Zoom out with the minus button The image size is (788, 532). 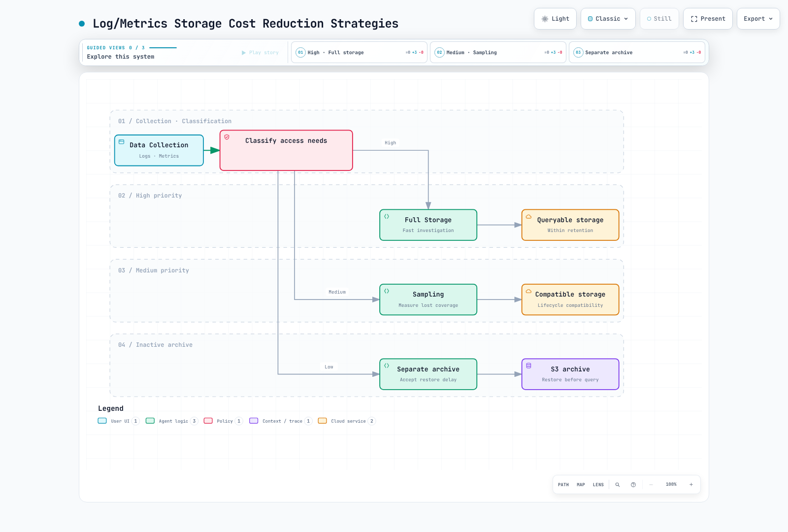coord(651,485)
